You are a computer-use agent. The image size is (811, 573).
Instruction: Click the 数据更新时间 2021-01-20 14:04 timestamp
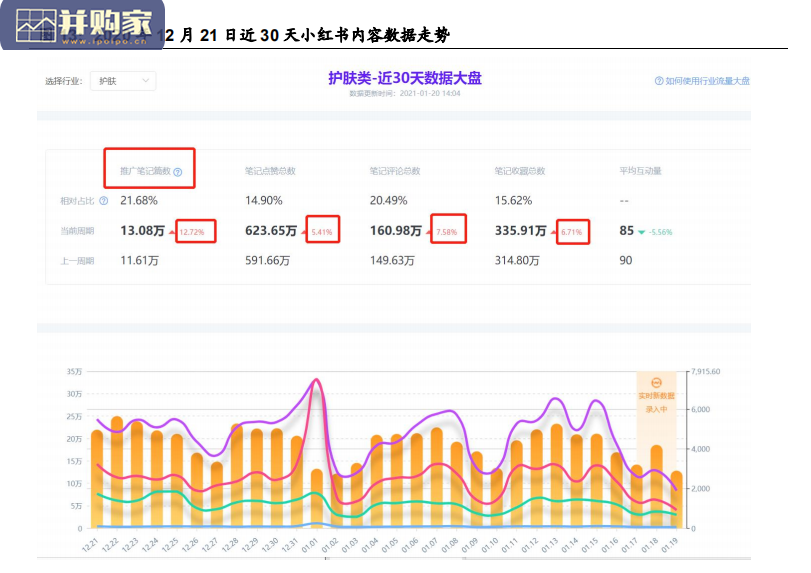[405, 94]
